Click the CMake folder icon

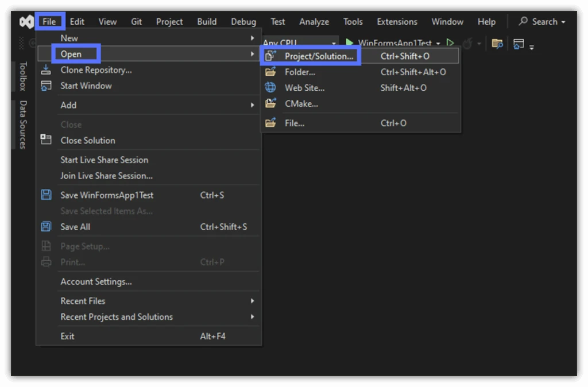point(271,103)
